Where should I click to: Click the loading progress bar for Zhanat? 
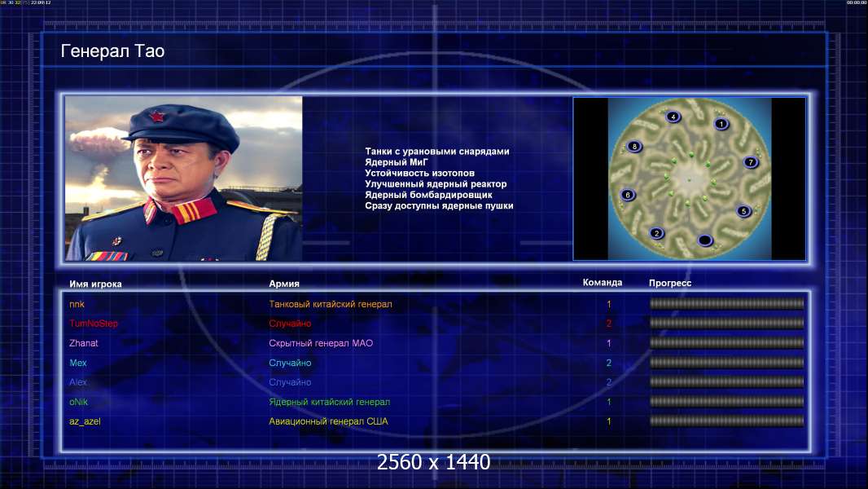click(727, 343)
